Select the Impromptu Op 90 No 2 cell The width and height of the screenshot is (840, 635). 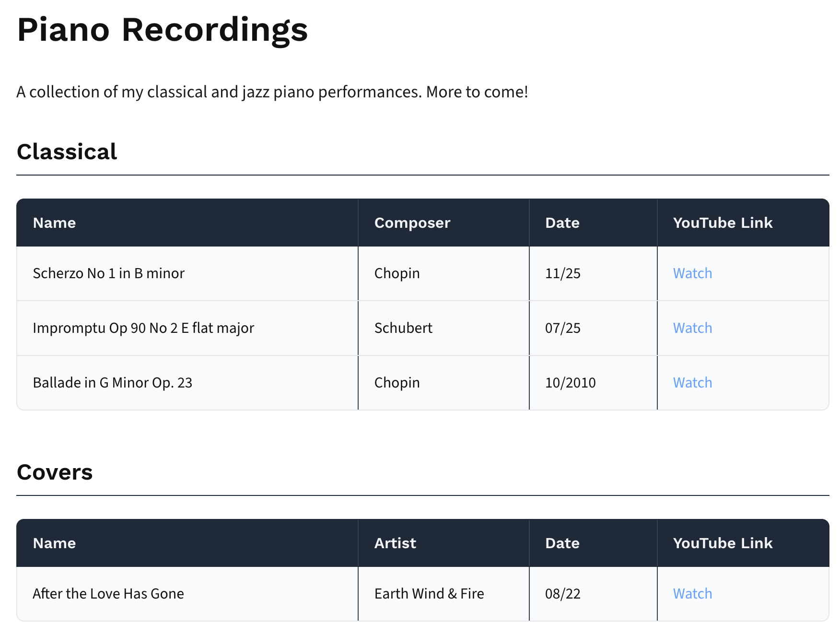click(x=143, y=328)
